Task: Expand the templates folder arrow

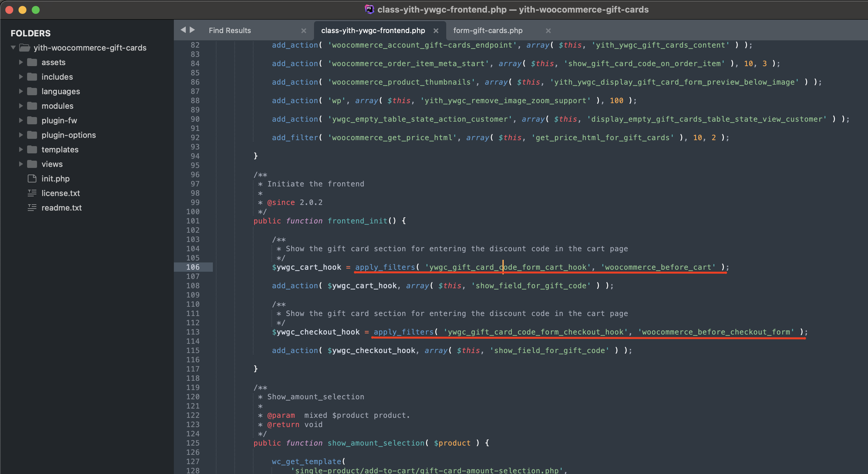Action: point(21,149)
